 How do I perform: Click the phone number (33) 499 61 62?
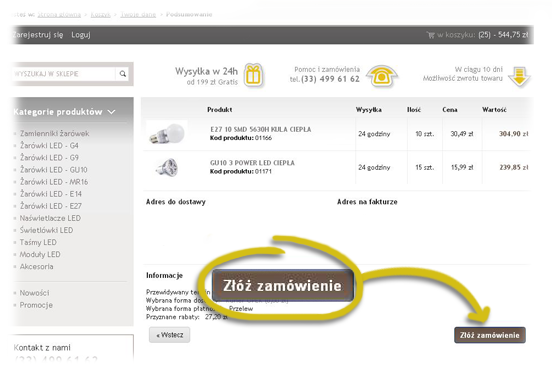point(330,79)
